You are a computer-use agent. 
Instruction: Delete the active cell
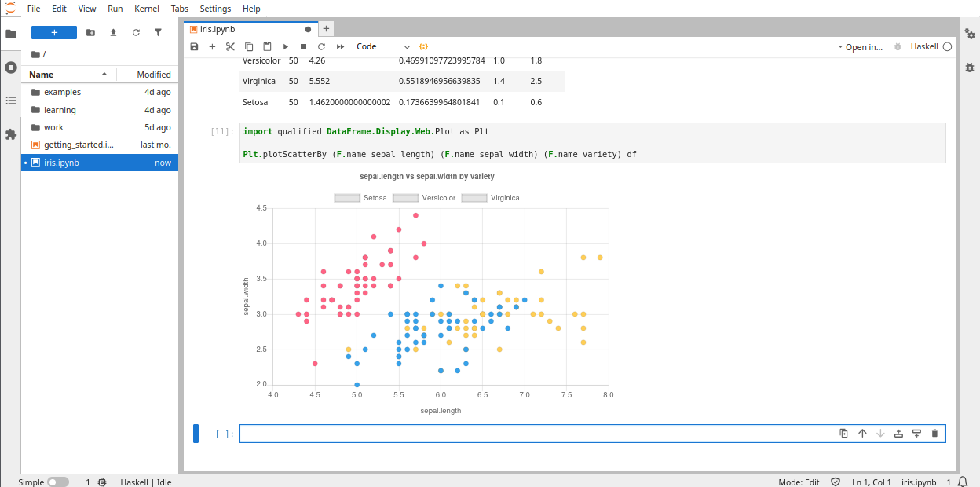934,434
